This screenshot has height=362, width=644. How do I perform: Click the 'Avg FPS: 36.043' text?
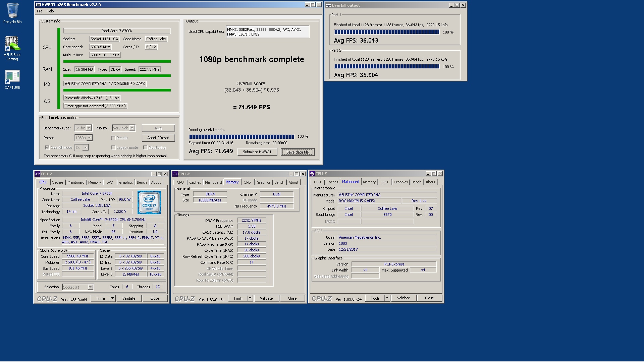(x=356, y=41)
